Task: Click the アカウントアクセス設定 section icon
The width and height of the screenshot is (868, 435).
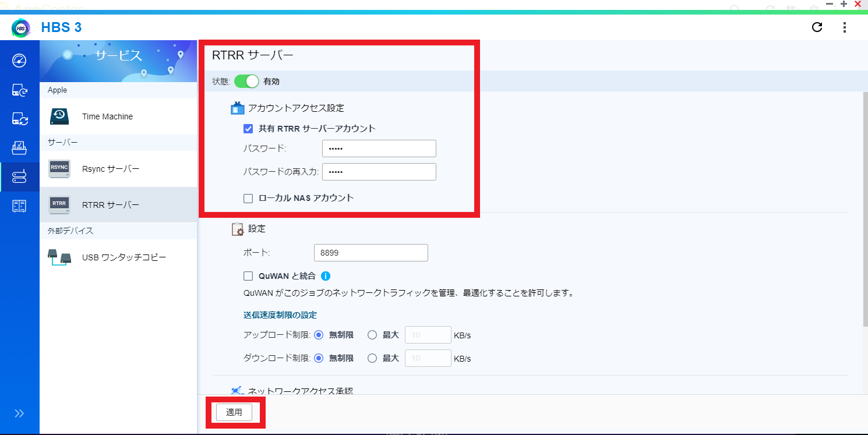Action: point(237,108)
